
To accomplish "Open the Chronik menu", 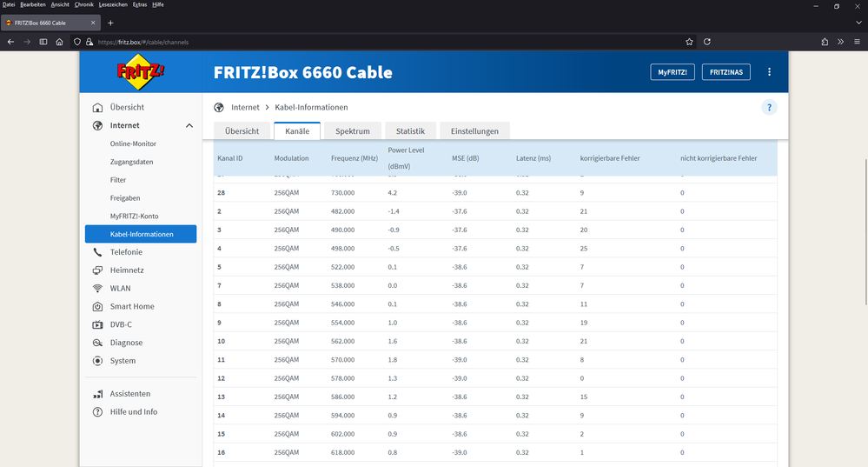I will (84, 4).
